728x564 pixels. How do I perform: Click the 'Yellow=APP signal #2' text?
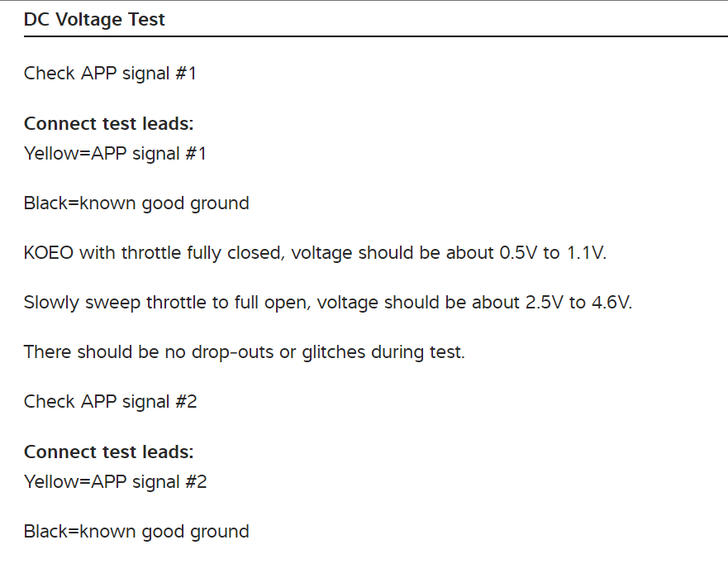(x=116, y=481)
